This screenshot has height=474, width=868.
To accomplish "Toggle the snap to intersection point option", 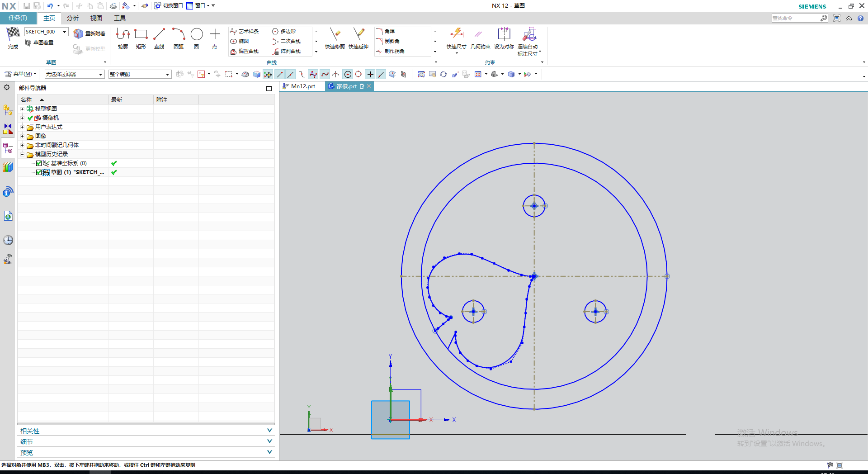I will (x=336, y=74).
